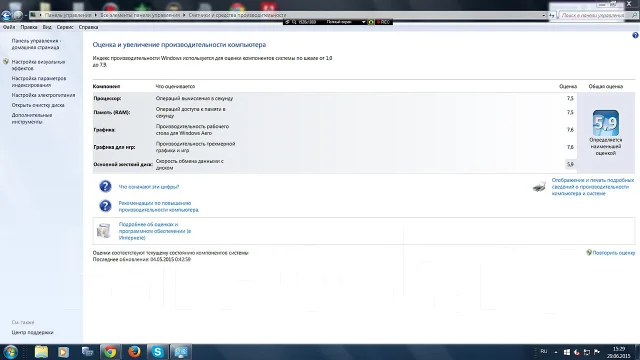This screenshot has width=640, height=360.
Task: Open Рекомендации по повышению производительности link
Action: [158, 207]
